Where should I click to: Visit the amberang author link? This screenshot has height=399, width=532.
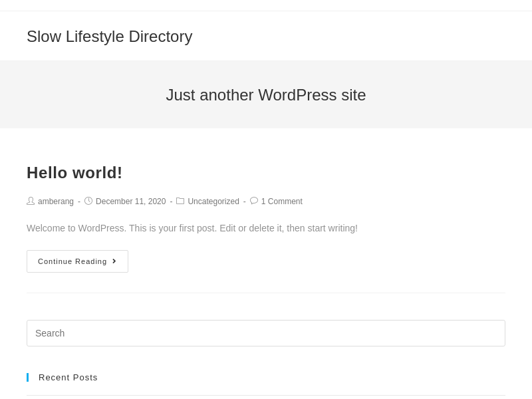tap(56, 201)
